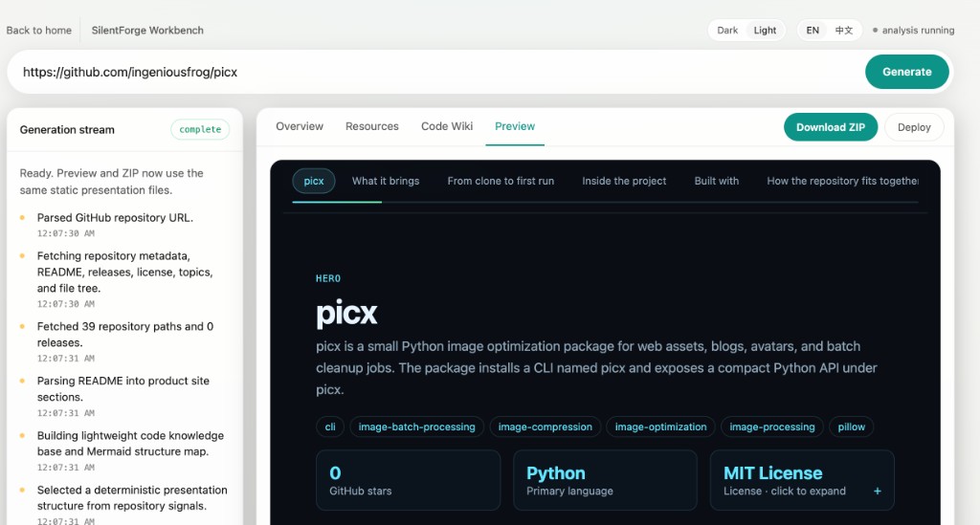Click the Back to home link
This screenshot has width=980, height=525.
(x=38, y=30)
